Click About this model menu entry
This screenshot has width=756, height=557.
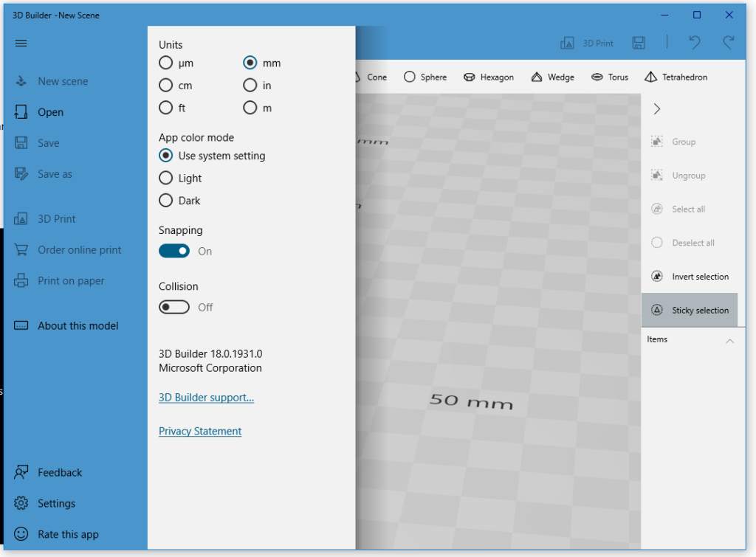[x=78, y=326]
